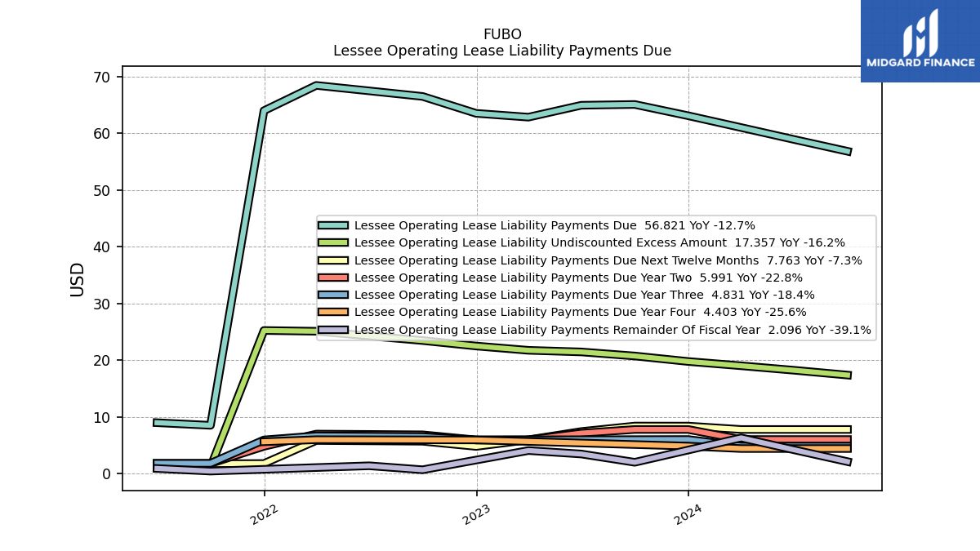Click the USD y-axis label
980x551 pixels.
[x=78, y=279]
